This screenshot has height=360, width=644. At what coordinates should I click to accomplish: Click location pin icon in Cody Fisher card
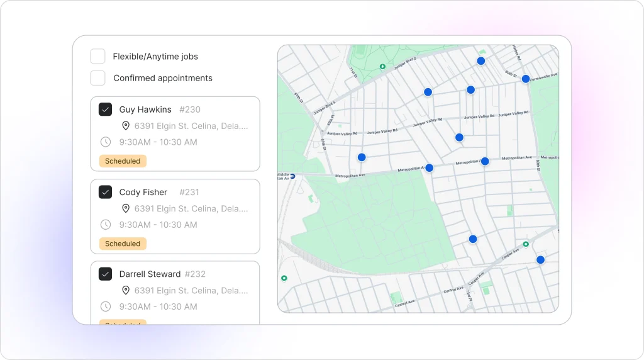click(x=126, y=208)
